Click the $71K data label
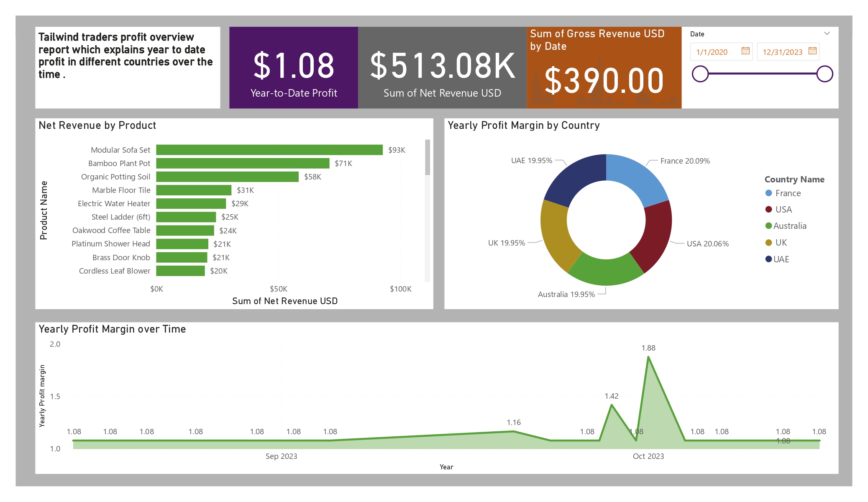 (343, 163)
